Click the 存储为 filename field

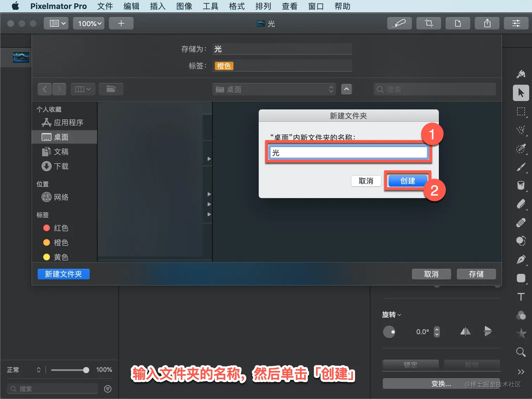(x=282, y=49)
